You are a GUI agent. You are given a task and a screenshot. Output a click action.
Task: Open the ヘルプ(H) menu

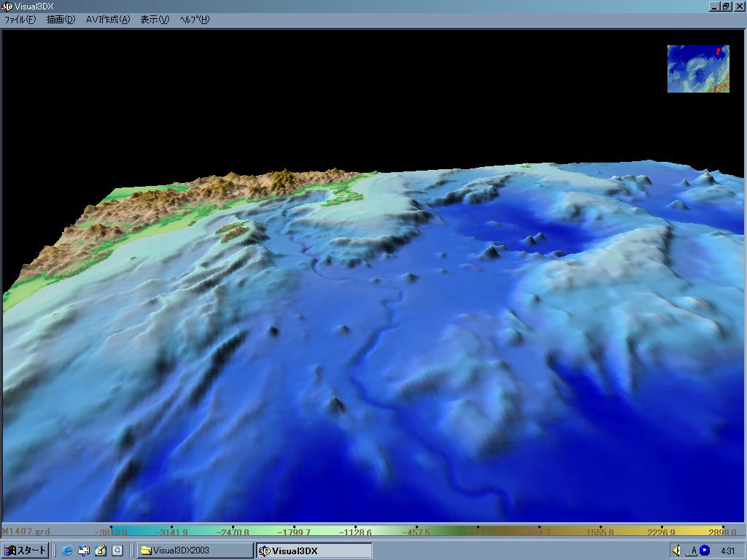click(x=194, y=20)
